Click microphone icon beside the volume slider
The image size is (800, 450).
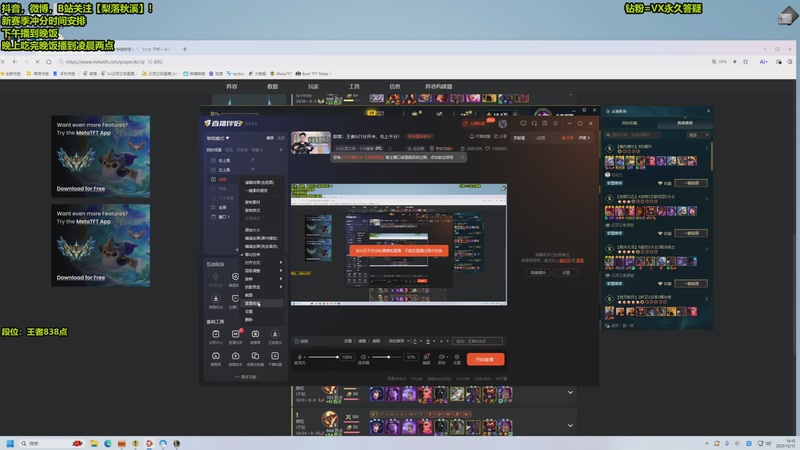coord(300,357)
